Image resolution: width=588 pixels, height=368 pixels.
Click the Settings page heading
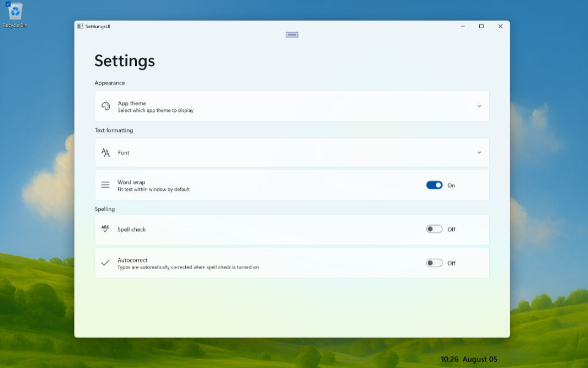click(125, 61)
